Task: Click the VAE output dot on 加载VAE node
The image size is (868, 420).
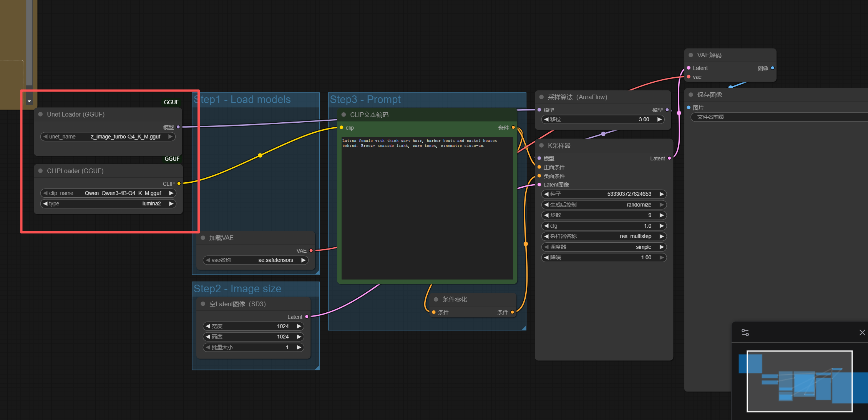Action: tap(311, 251)
